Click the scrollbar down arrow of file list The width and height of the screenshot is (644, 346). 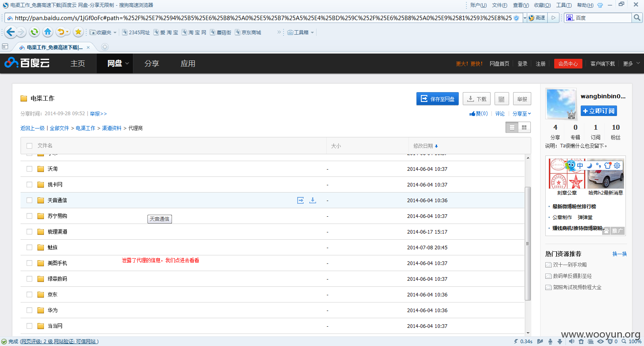click(x=528, y=333)
